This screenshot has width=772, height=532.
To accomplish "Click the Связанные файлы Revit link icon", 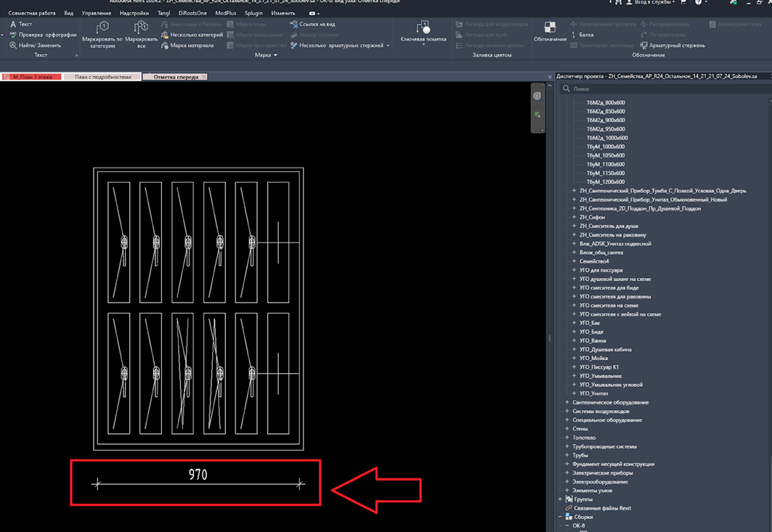I will (x=569, y=508).
